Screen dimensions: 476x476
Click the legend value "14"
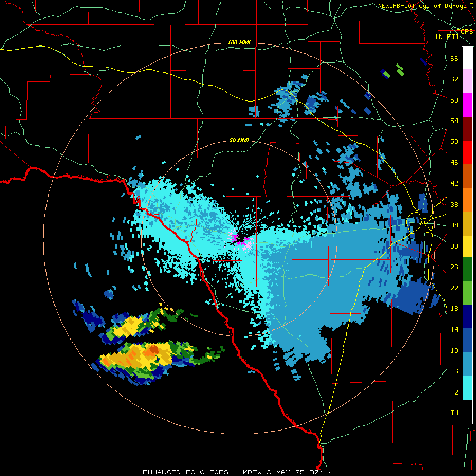tap(454, 329)
